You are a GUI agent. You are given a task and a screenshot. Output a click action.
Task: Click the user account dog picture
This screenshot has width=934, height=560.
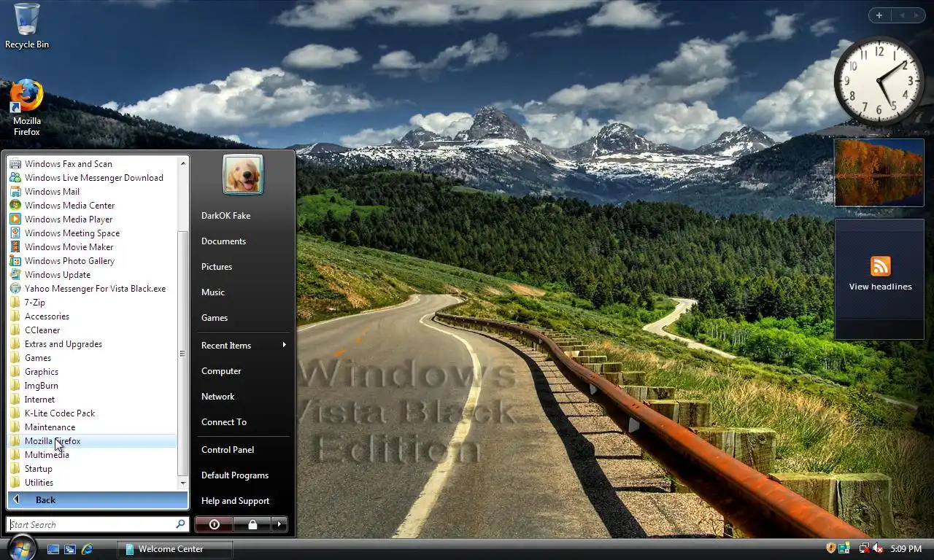point(243,174)
